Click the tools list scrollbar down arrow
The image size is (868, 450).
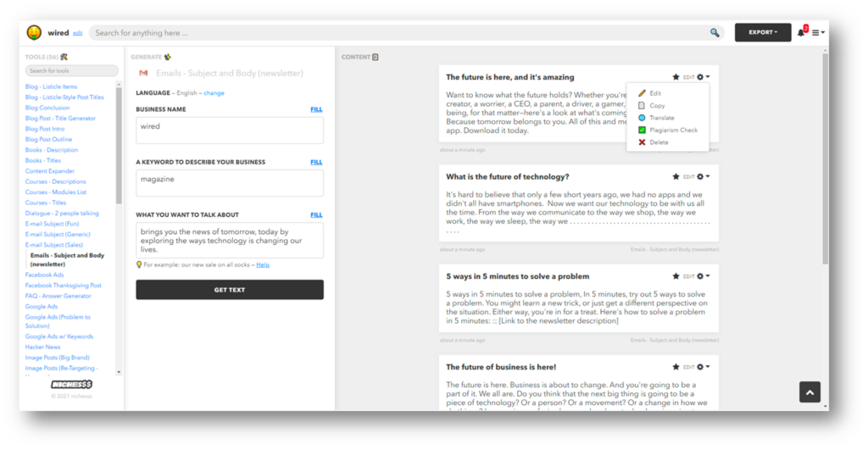point(120,371)
